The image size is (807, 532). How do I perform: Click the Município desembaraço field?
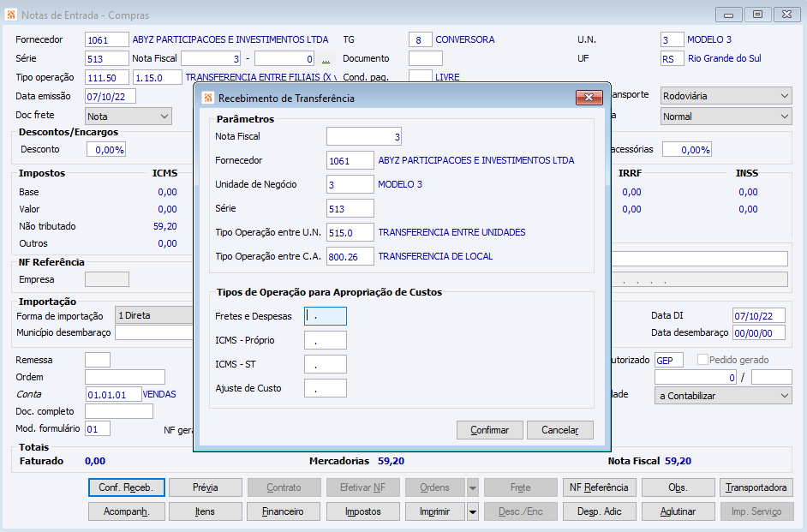pos(154,333)
